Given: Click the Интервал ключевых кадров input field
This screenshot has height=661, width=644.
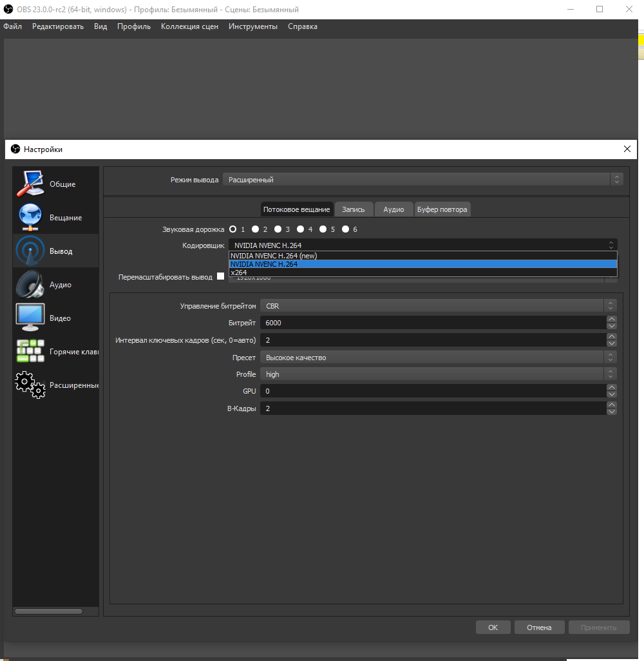Looking at the screenshot, I should pyautogui.click(x=433, y=340).
